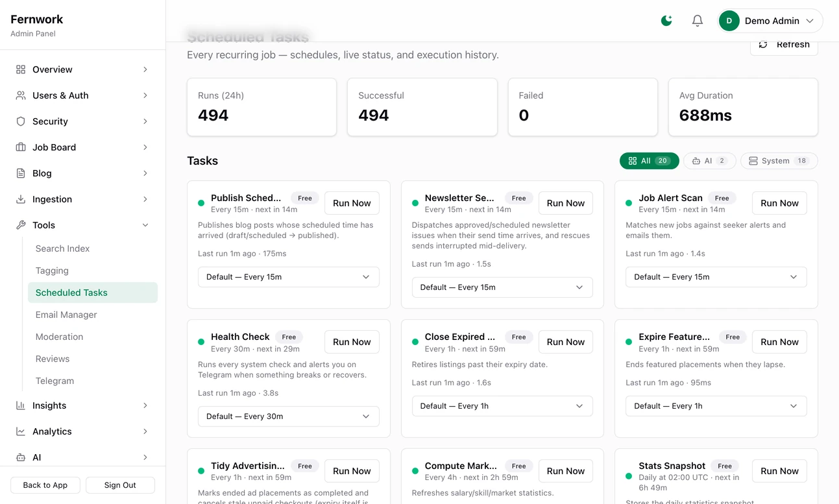
Task: Click the Blog document icon
Action: tap(21, 173)
